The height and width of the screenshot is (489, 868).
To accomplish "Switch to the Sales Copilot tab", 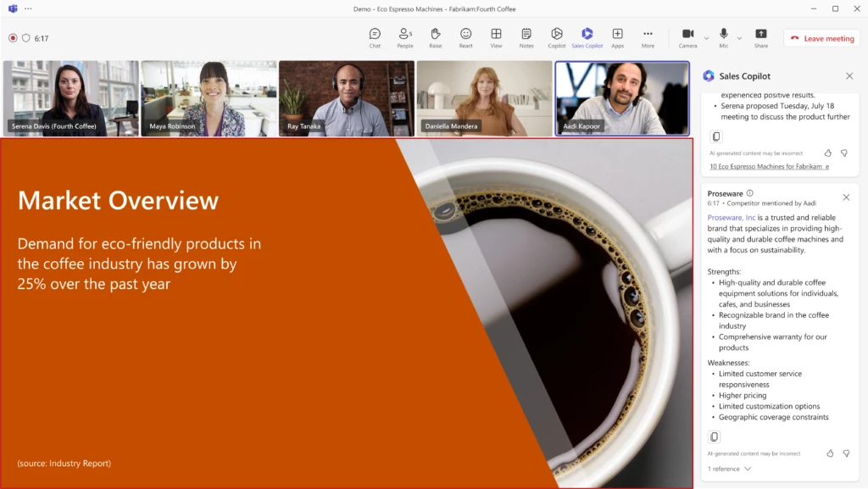I will click(587, 36).
